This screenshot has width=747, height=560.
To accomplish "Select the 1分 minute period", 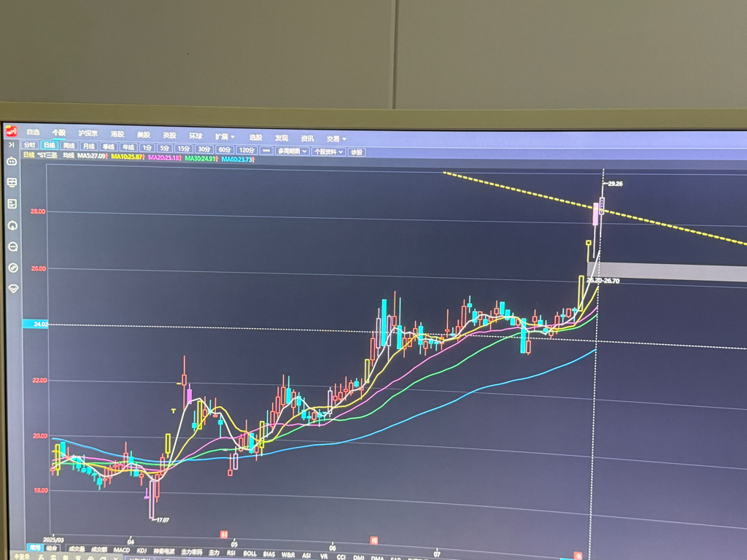I will tap(147, 147).
